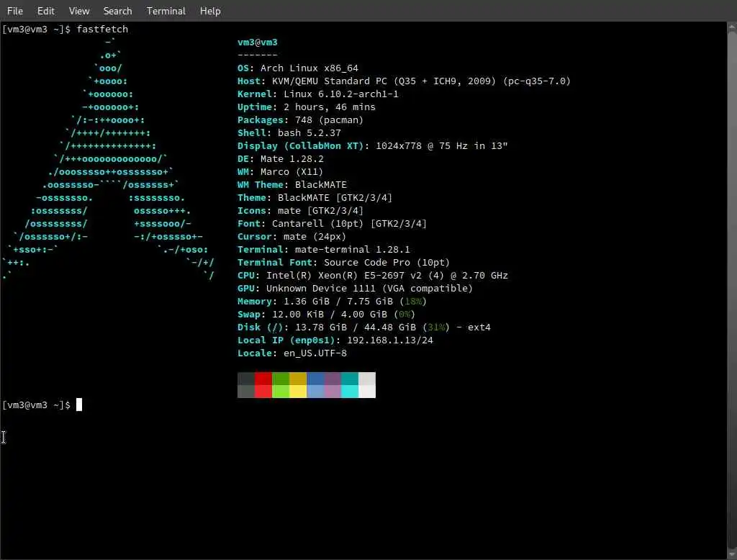Click the 'WM Theme: BlackMATE' line

292,185
